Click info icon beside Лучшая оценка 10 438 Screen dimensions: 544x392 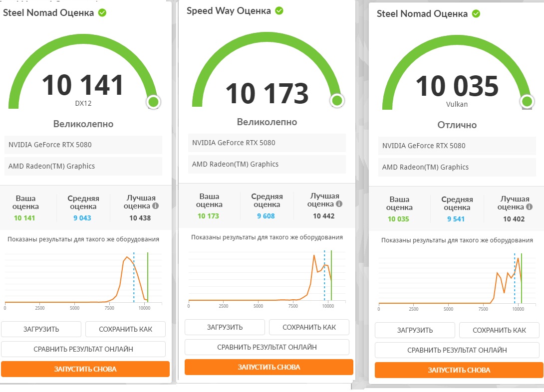[x=155, y=206]
